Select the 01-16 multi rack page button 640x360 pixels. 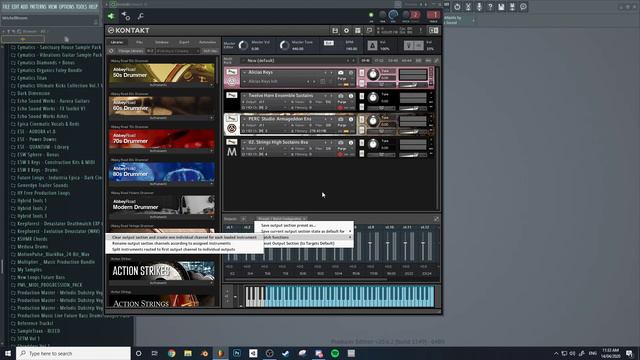pyautogui.click(x=365, y=61)
